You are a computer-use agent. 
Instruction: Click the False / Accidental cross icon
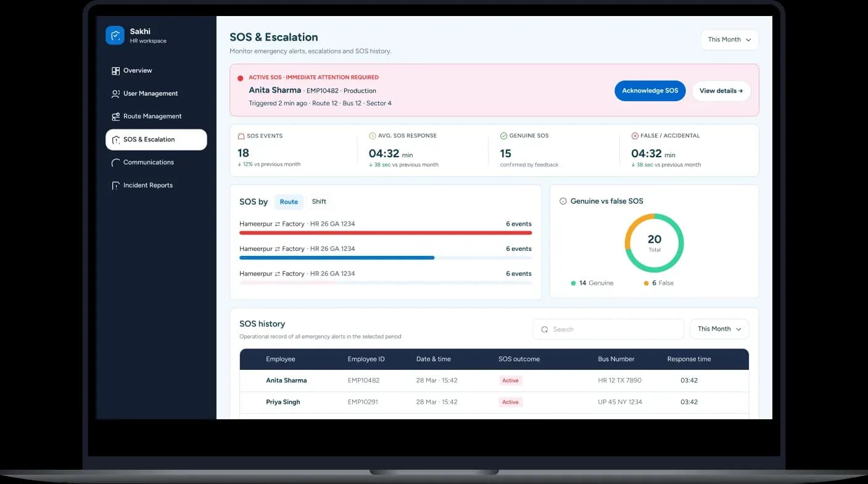[635, 136]
